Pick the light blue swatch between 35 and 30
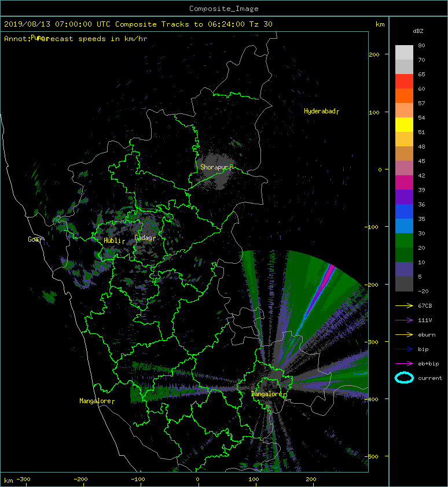 (x=404, y=226)
